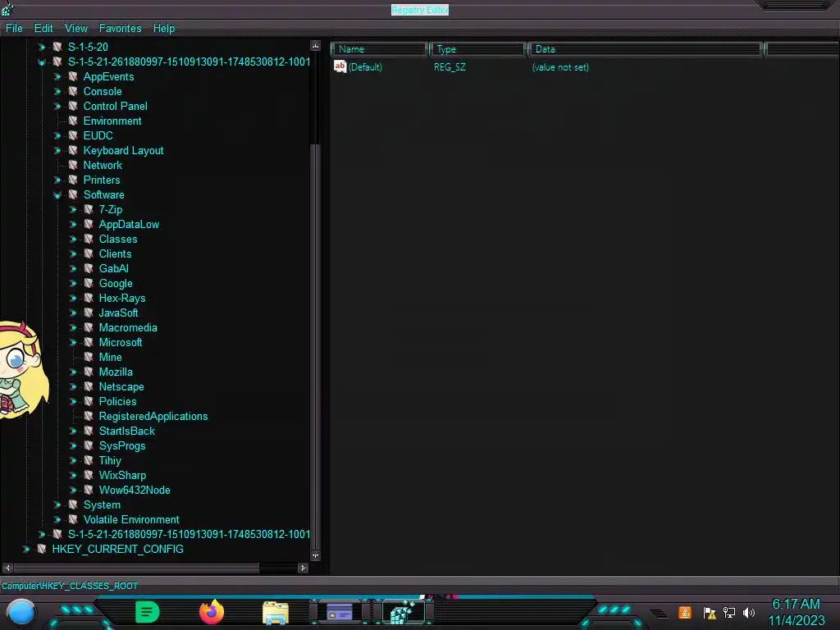The height and width of the screenshot is (630, 840).
Task: Select the Tihiy key
Action: (x=111, y=460)
